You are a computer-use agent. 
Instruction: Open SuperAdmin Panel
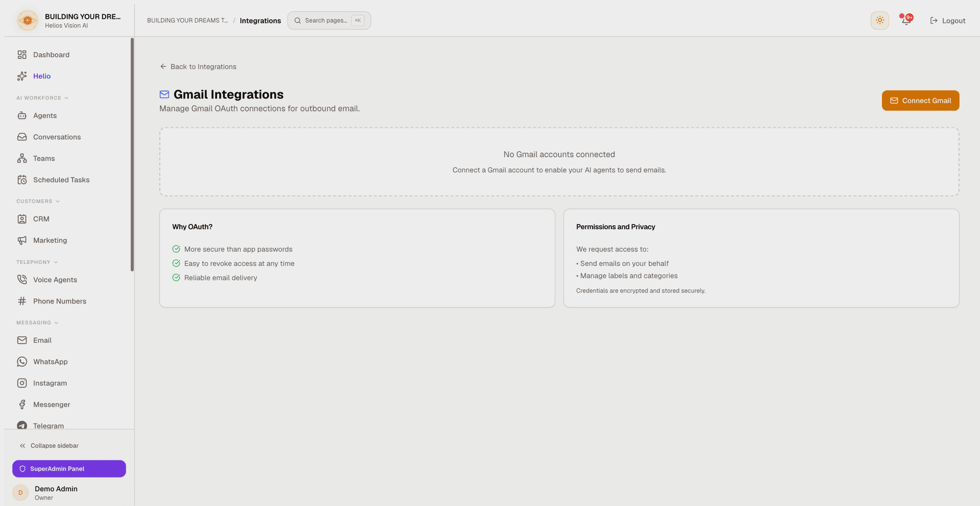click(69, 469)
